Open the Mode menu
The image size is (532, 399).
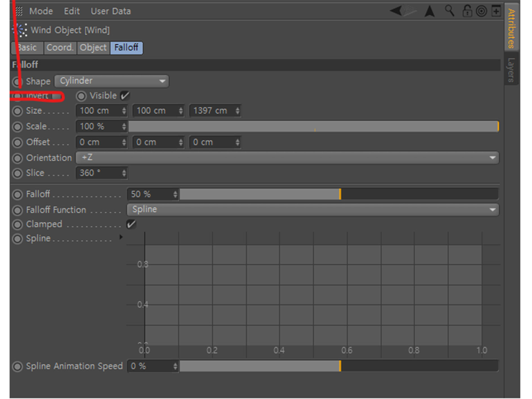pyautogui.click(x=41, y=11)
